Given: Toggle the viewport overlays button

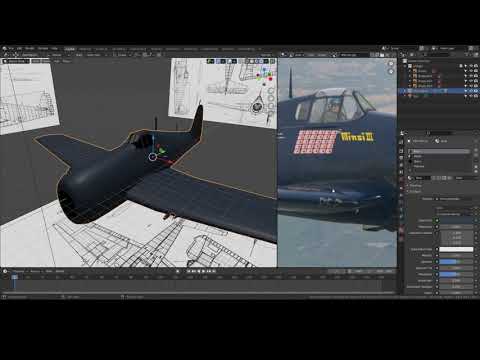Looking at the screenshot, I should (x=229, y=61).
